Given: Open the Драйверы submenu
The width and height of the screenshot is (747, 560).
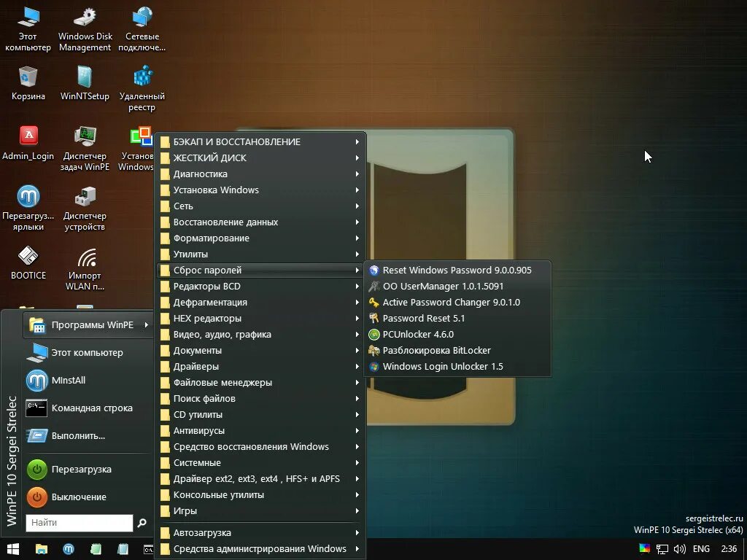Looking at the screenshot, I should (x=260, y=367).
